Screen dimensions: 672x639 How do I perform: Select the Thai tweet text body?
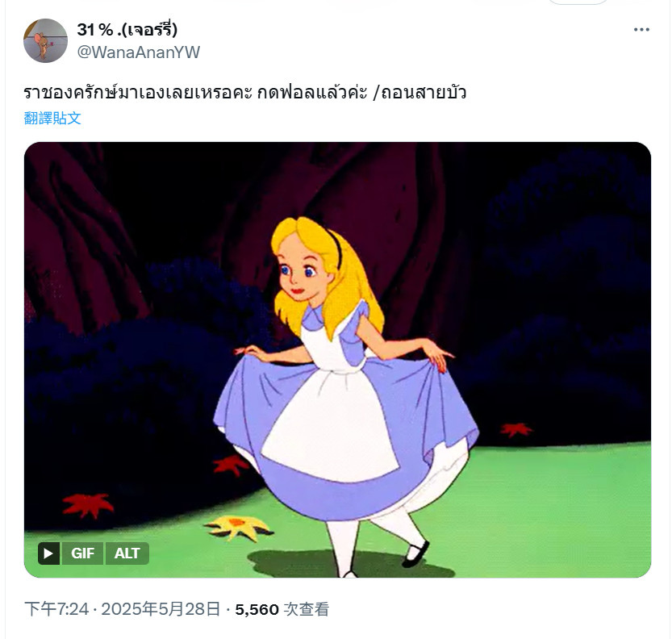click(x=244, y=92)
